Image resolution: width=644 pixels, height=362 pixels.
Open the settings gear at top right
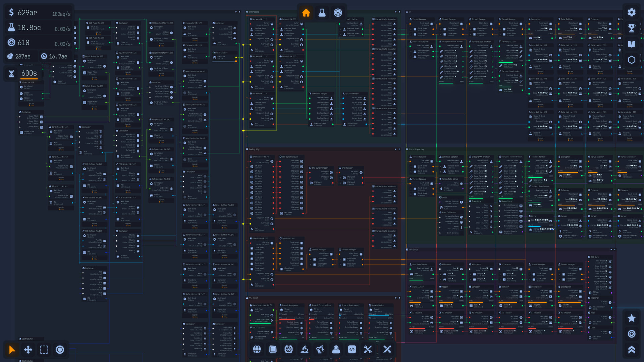(631, 12)
